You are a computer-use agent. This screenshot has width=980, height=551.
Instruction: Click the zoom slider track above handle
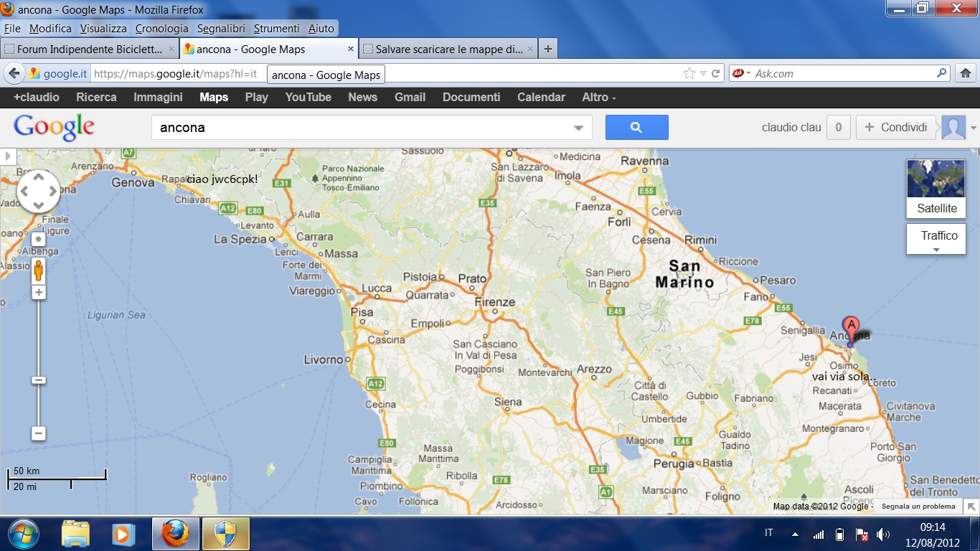click(x=39, y=337)
